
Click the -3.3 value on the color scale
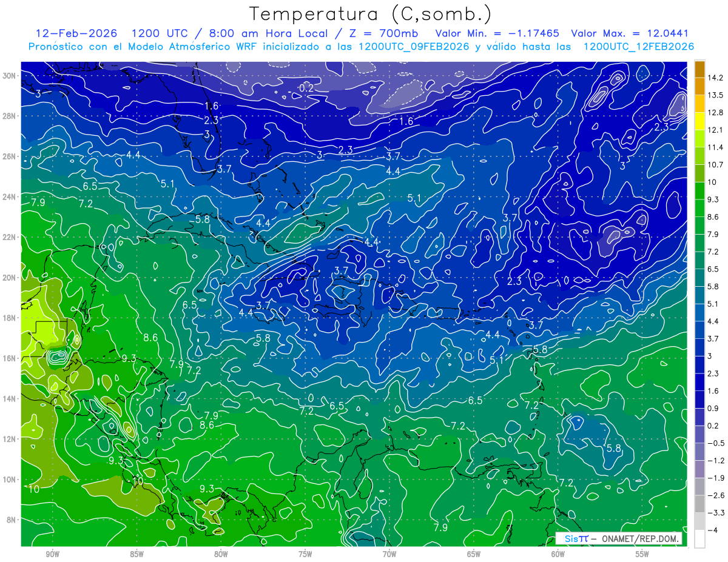point(716,513)
